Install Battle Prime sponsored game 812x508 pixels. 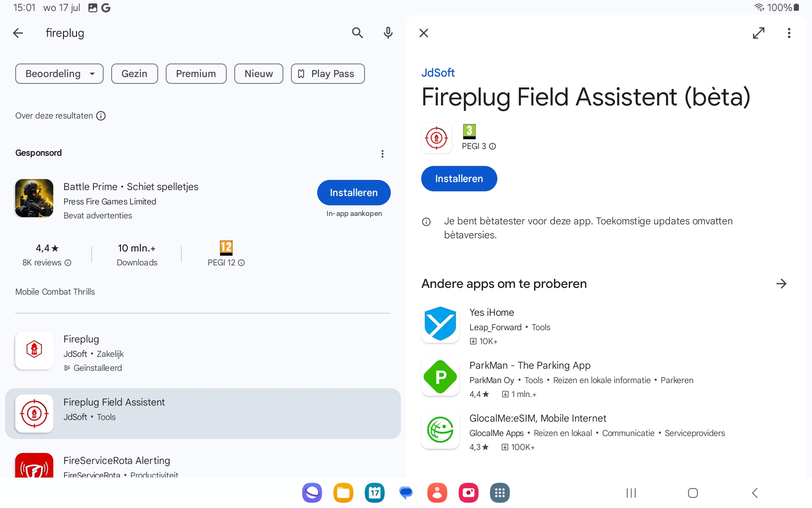coord(354,193)
